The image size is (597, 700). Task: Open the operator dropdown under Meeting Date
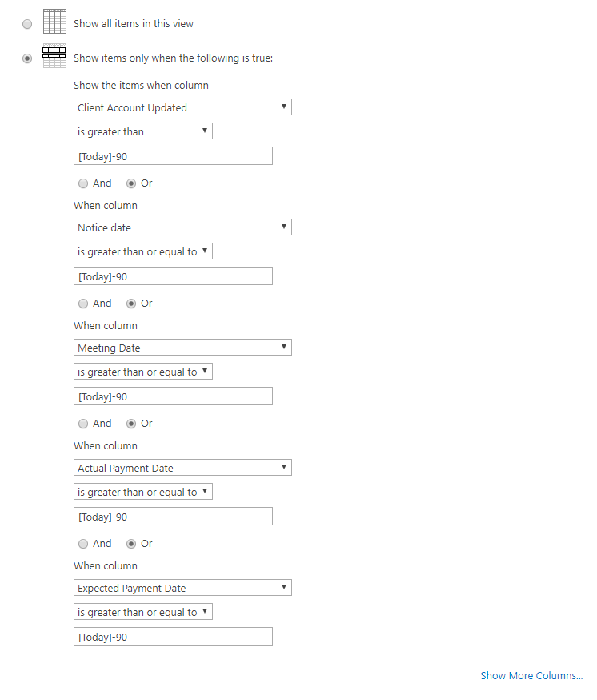point(142,371)
